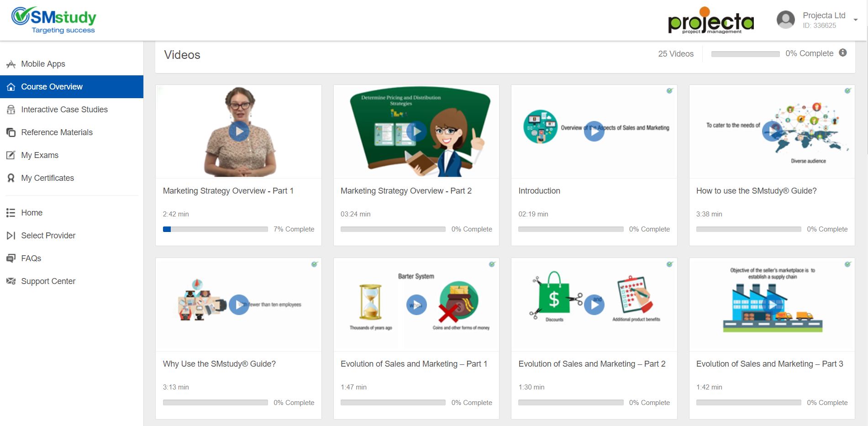Click the Select Provider icon
The width and height of the screenshot is (868, 426).
[x=11, y=236]
